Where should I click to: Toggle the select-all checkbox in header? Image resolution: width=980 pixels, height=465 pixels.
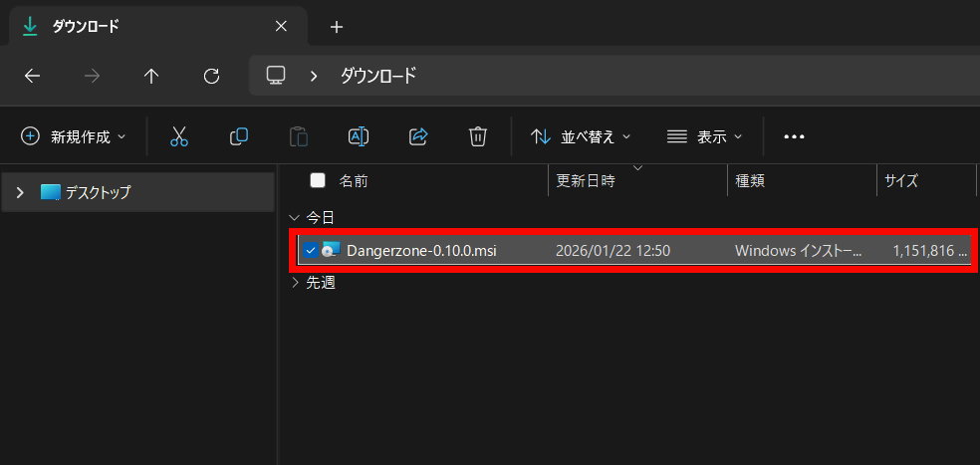318,180
